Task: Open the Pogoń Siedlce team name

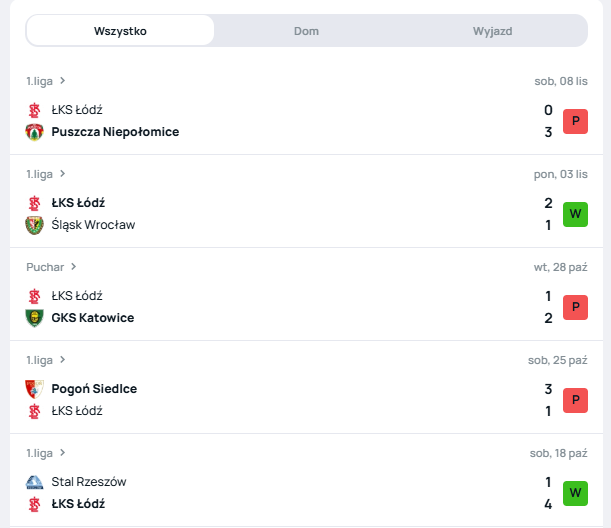Action: point(94,389)
